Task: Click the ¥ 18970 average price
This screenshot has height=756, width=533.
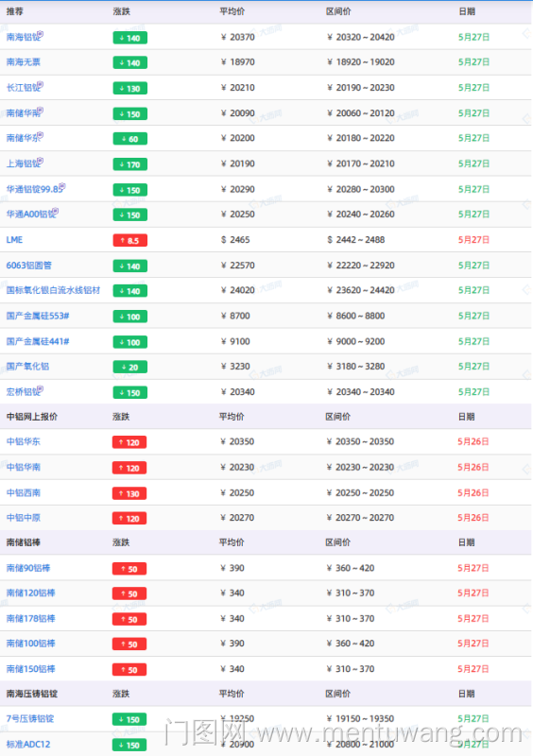Action: click(x=238, y=62)
